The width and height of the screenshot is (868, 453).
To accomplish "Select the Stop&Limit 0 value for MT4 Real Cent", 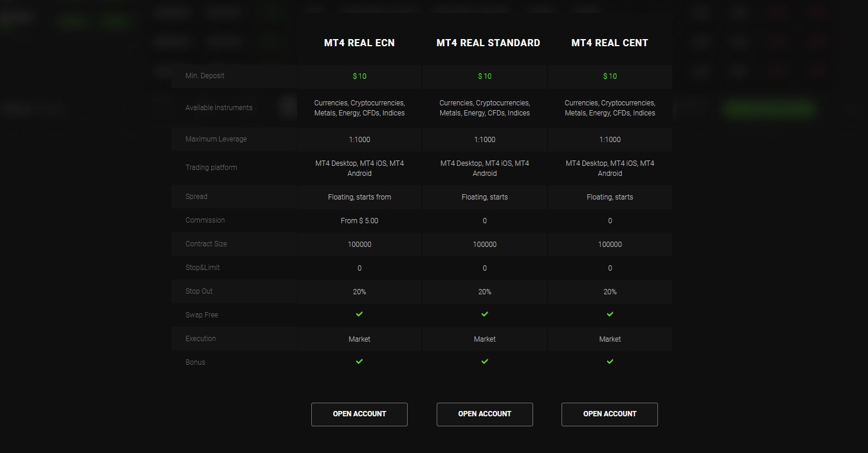I will (x=610, y=268).
